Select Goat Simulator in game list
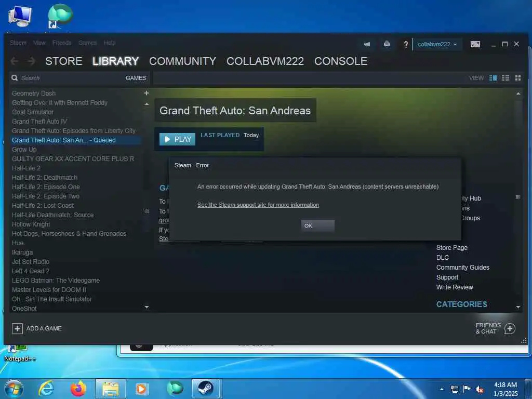This screenshot has height=399, width=532. tap(33, 112)
